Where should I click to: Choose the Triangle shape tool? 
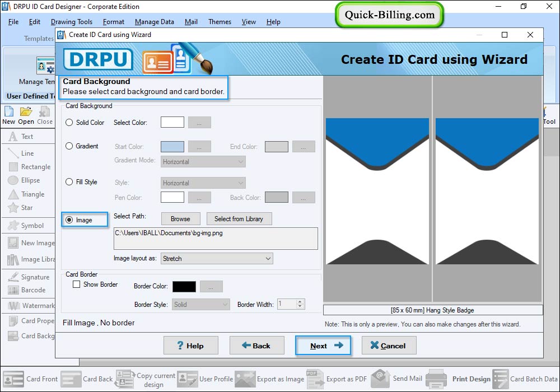26,194
